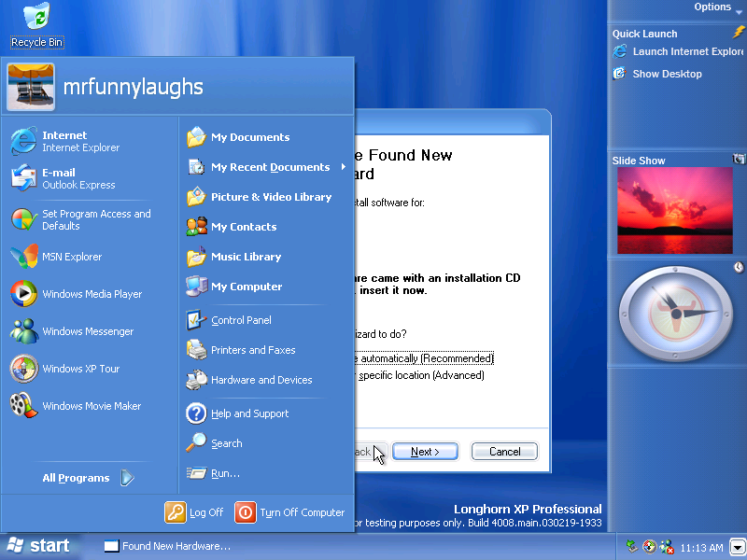Start Windows Media Player

pyautogui.click(x=91, y=294)
